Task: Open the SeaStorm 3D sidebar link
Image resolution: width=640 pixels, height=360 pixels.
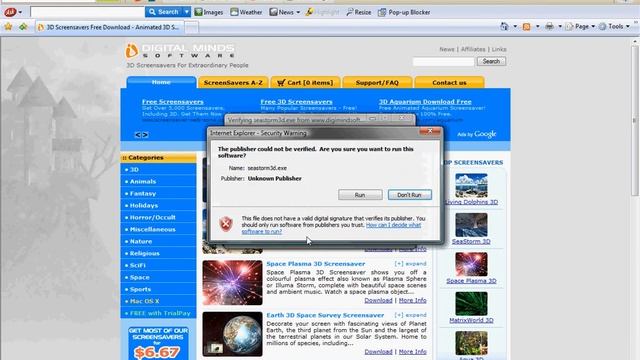Action: pyautogui.click(x=471, y=242)
